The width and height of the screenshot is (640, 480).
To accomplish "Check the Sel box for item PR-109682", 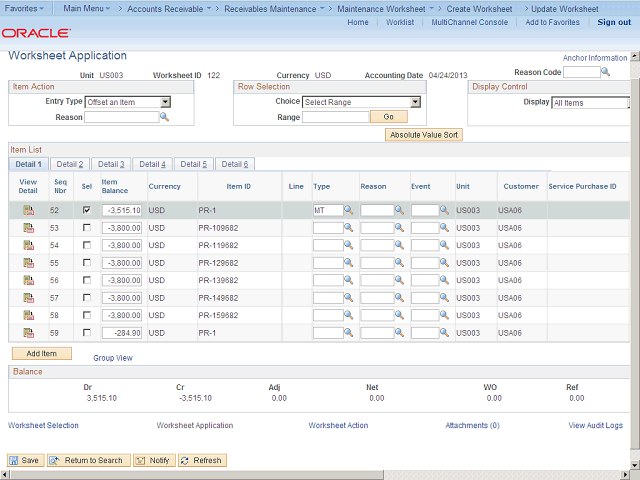I will [x=87, y=228].
